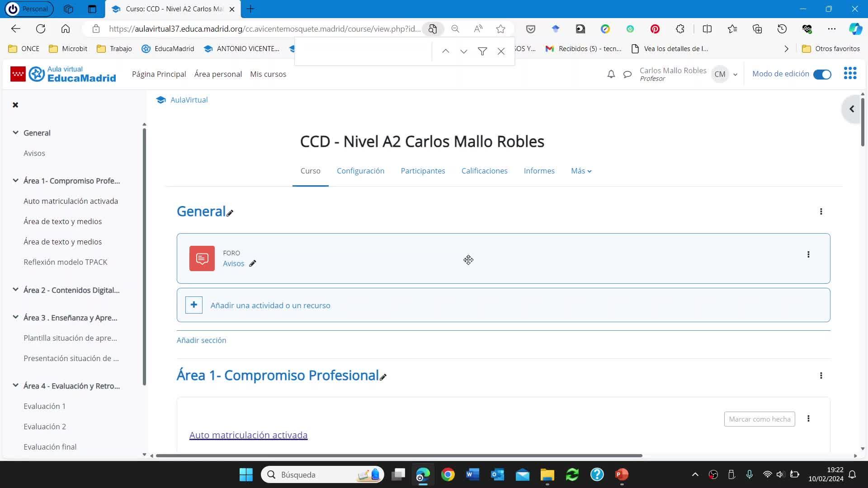
Task: Expand the Más dropdown menu
Action: (581, 171)
